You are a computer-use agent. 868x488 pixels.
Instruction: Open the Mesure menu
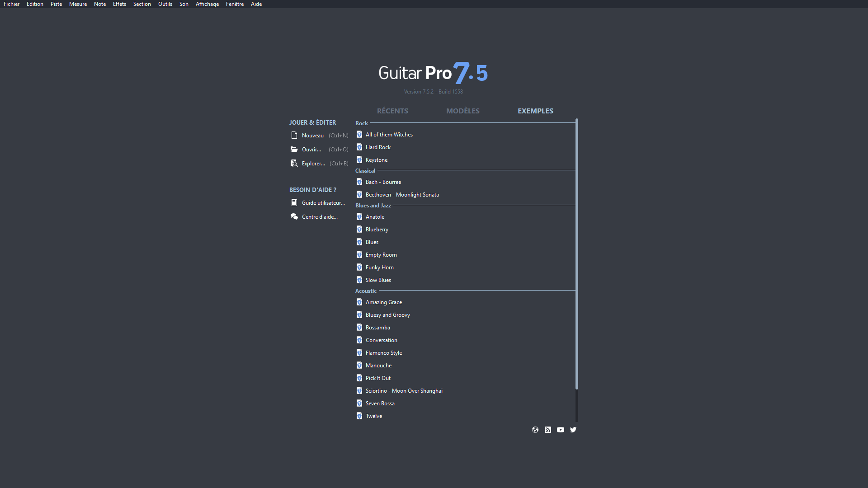point(78,4)
